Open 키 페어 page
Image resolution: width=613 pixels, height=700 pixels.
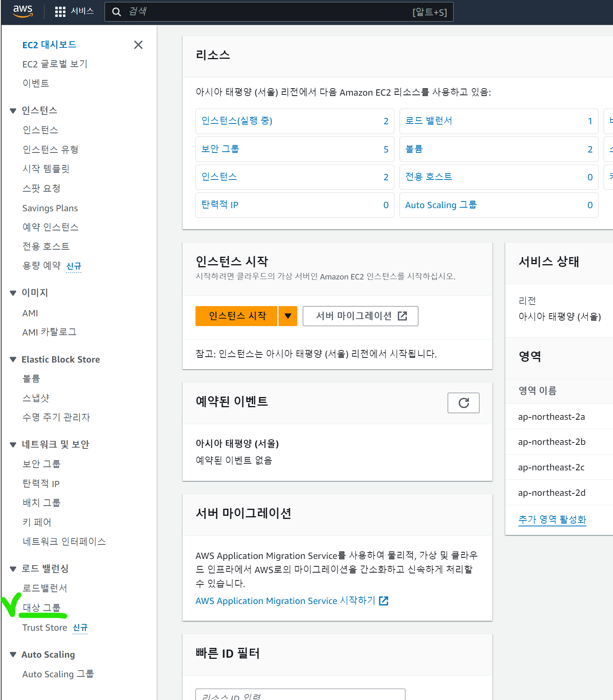pyautogui.click(x=37, y=522)
